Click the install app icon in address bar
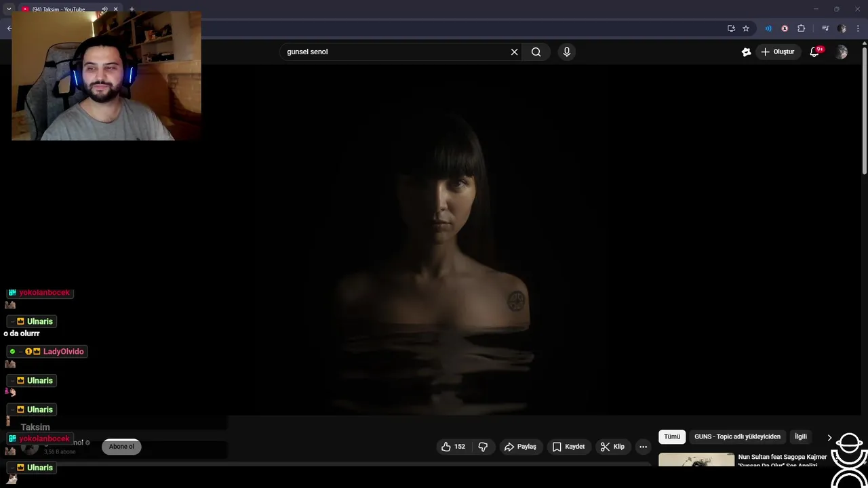This screenshot has width=868, height=488. pos(731,28)
